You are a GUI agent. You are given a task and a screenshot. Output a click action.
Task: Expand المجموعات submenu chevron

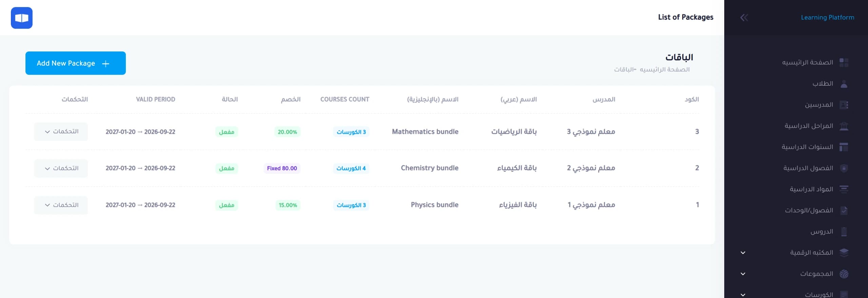(743, 274)
